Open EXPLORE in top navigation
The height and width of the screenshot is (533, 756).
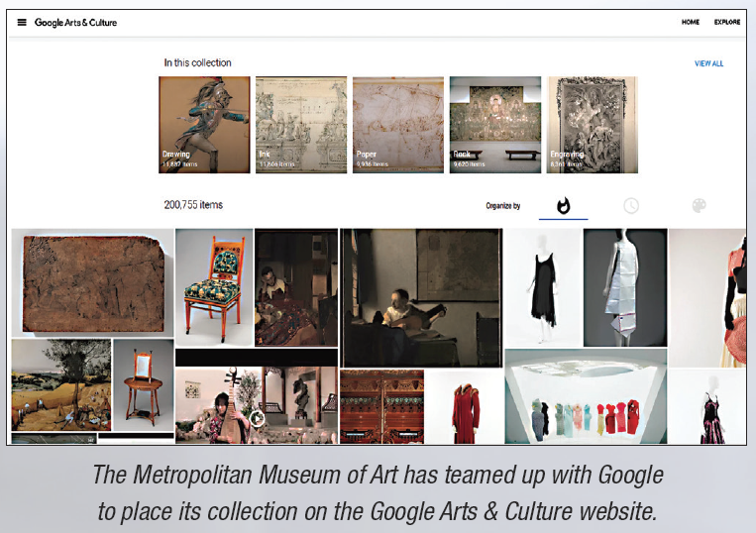(x=727, y=22)
